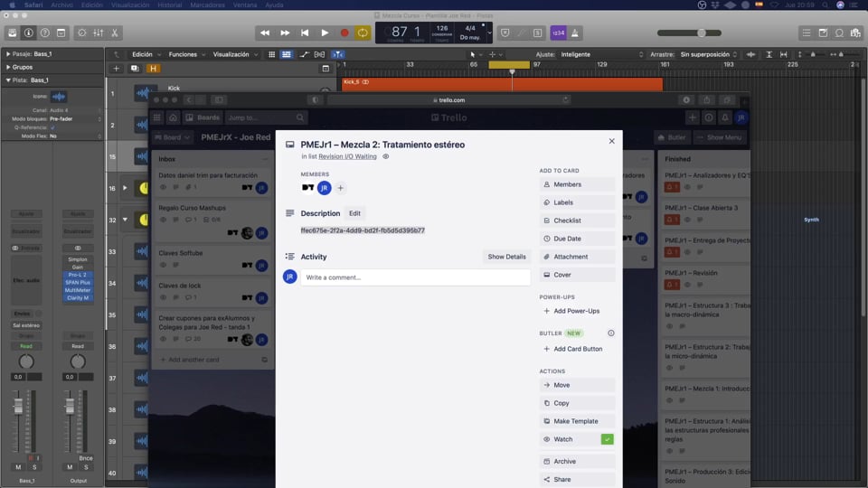Toggle the metronome click button
868x488 pixels.
(575, 33)
